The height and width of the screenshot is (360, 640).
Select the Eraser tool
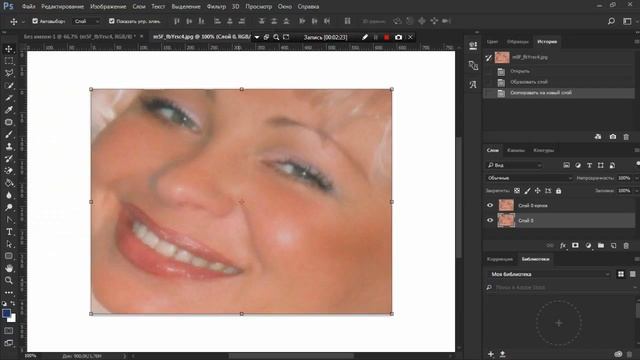pos(9,171)
